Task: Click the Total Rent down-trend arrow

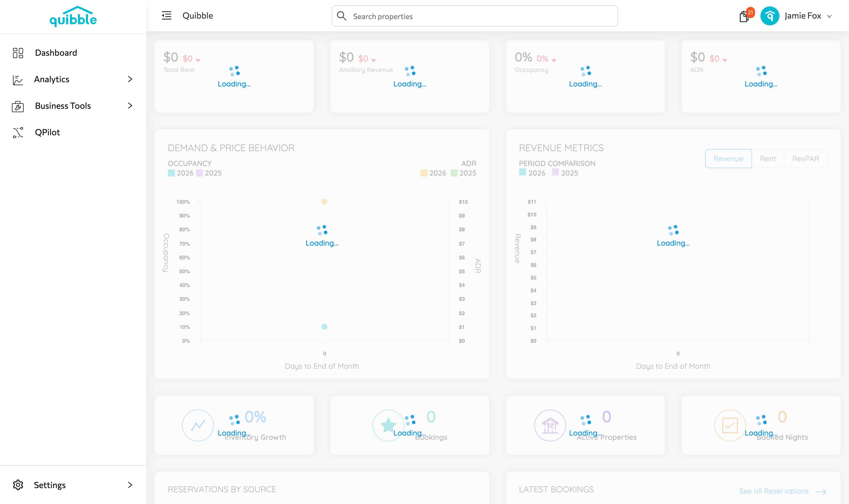Action: point(198,60)
